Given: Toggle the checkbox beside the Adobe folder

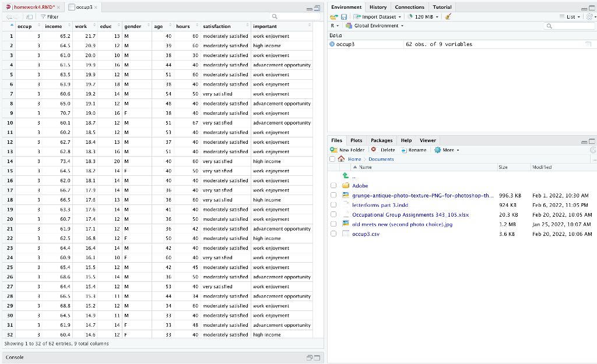Looking at the screenshot, I should coord(333,185).
